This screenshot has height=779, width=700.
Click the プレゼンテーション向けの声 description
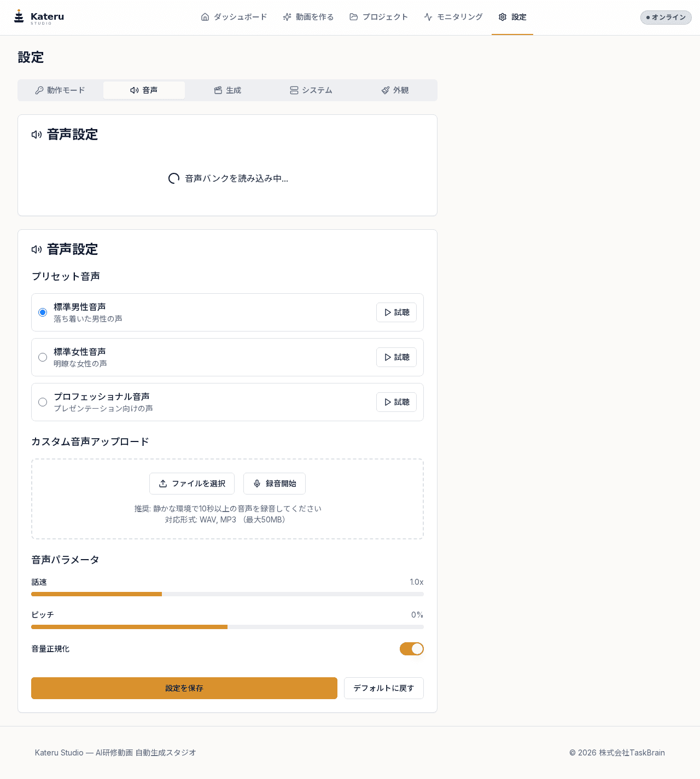tap(103, 409)
